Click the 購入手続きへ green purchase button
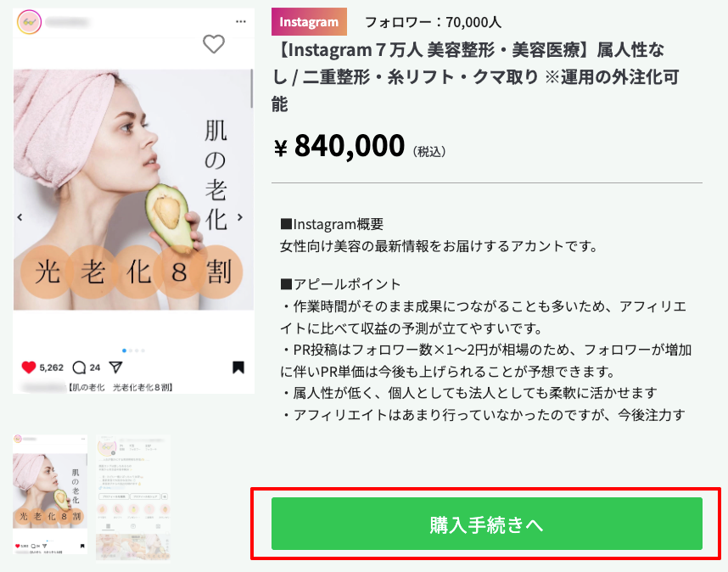Image resolution: width=728 pixels, height=572 pixels. click(486, 524)
